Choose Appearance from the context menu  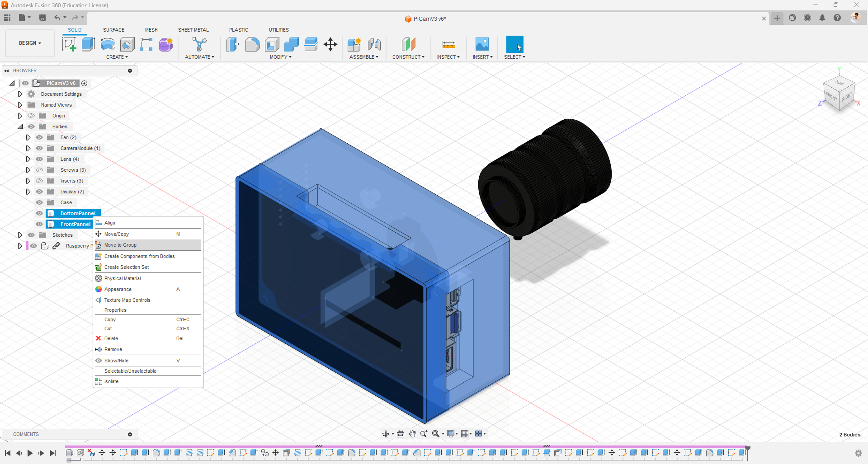coord(148,289)
